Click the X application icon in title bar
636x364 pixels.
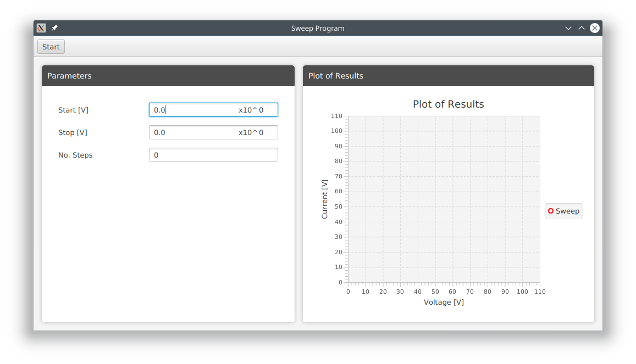click(x=41, y=28)
